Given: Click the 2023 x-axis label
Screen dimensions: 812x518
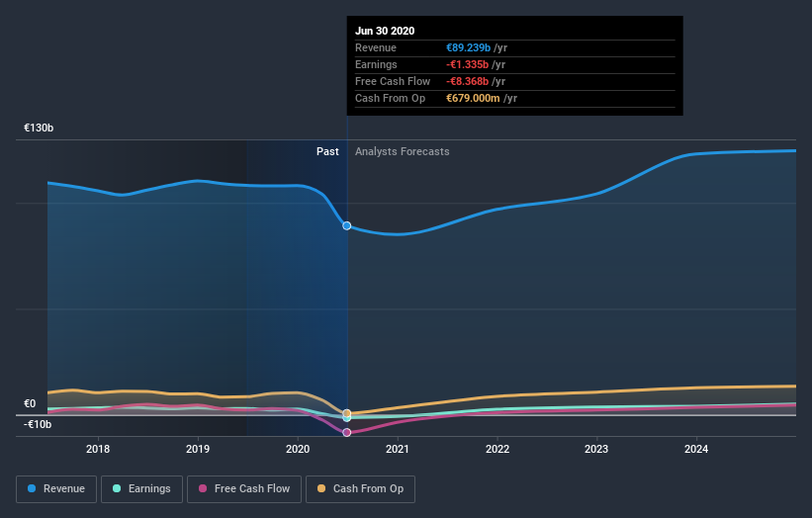Looking at the screenshot, I should (x=596, y=449).
